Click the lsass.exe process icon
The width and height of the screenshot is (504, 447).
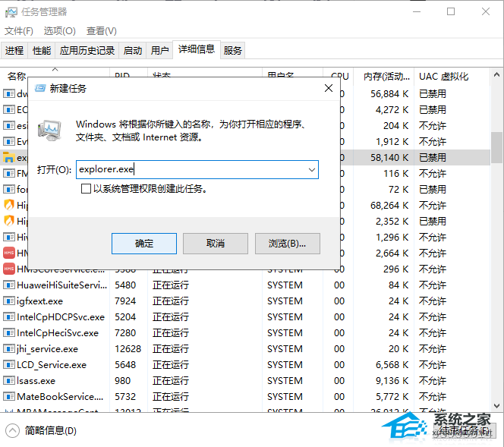tap(9, 380)
